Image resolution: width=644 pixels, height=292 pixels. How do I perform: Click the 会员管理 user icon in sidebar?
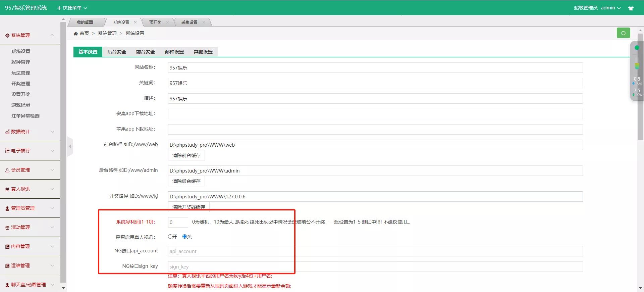click(x=7, y=170)
